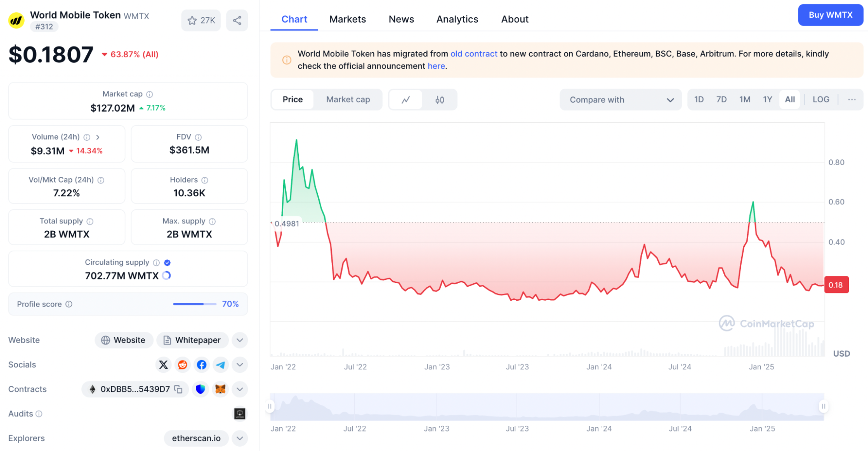
Task: Grab the left range selector handle
Action: pyautogui.click(x=270, y=407)
